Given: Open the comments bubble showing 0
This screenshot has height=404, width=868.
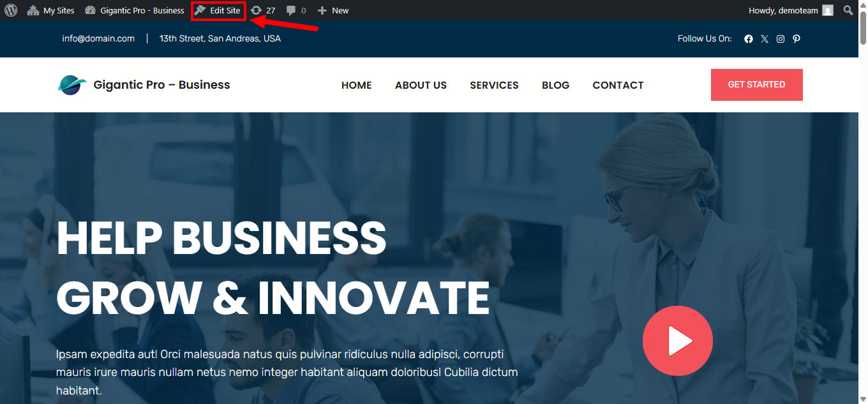Looking at the screenshot, I should tap(296, 10).
